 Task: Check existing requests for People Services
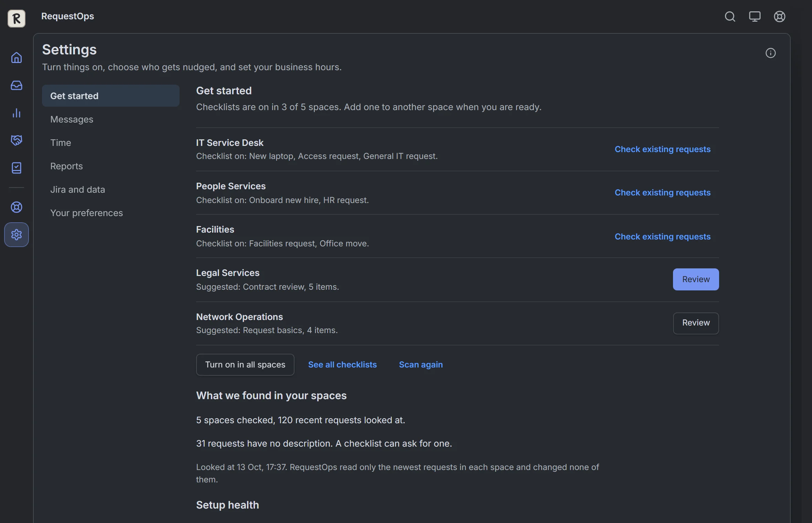(662, 192)
